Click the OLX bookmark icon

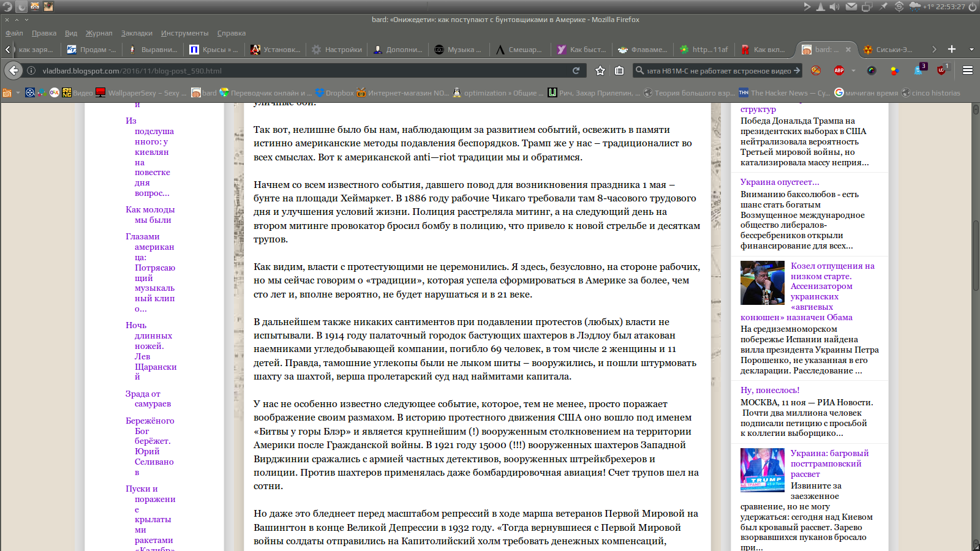coord(55,93)
